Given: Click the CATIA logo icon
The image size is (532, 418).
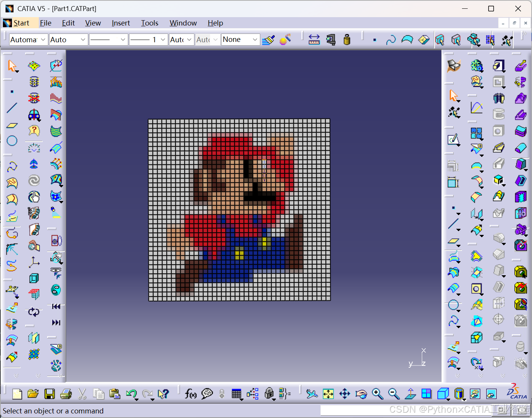Looking at the screenshot, I should (516, 392).
